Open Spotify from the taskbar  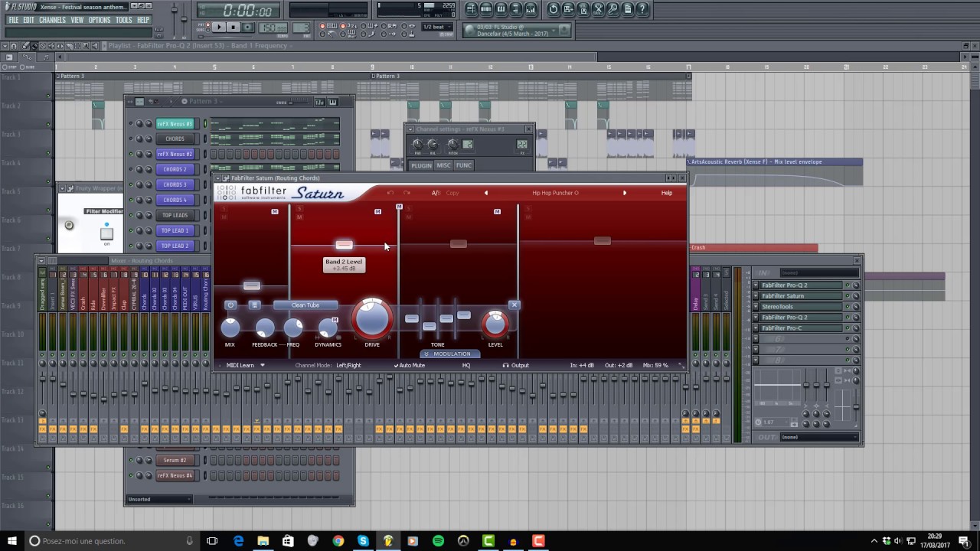click(x=438, y=541)
